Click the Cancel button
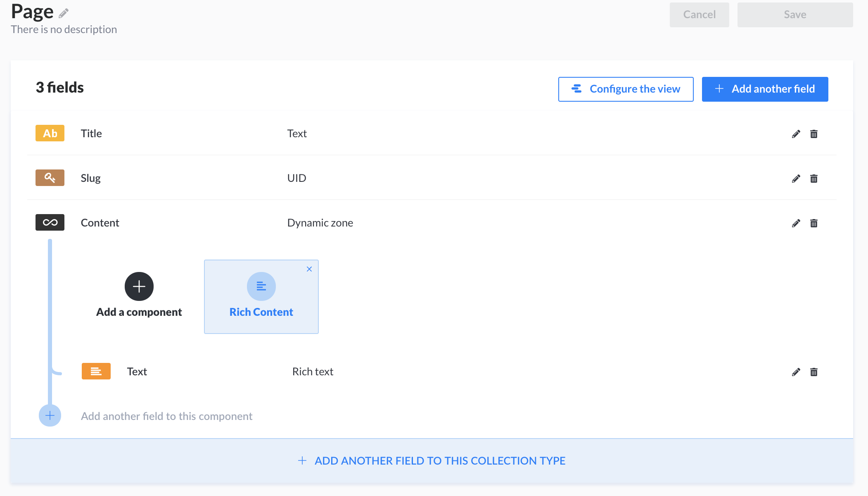 click(x=699, y=15)
